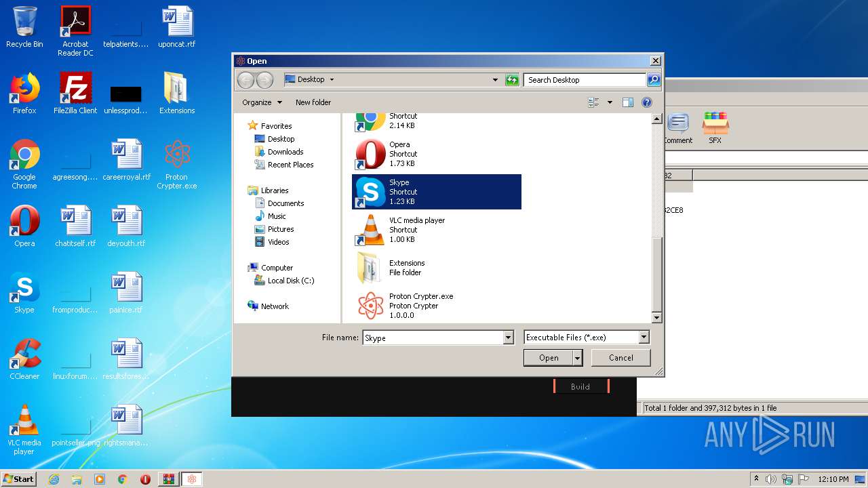This screenshot has height=488, width=868.
Task: Select Downloads under Favorites
Action: point(285,152)
